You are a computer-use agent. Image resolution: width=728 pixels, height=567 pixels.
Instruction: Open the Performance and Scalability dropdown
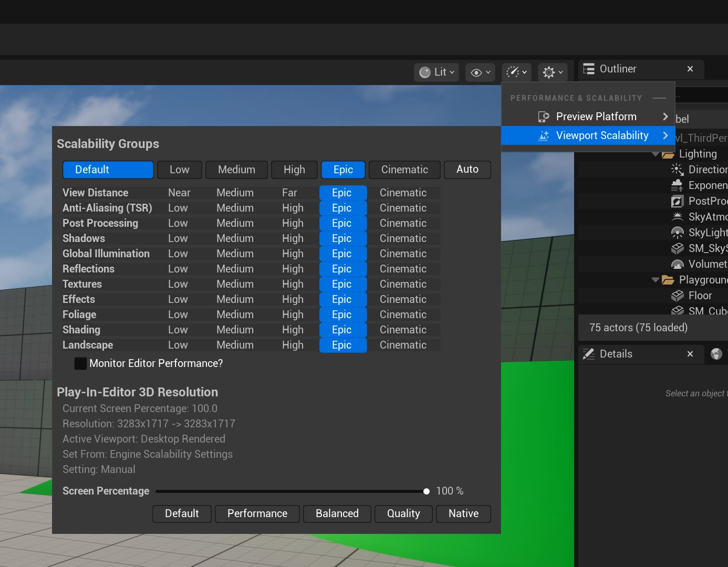[x=517, y=72]
